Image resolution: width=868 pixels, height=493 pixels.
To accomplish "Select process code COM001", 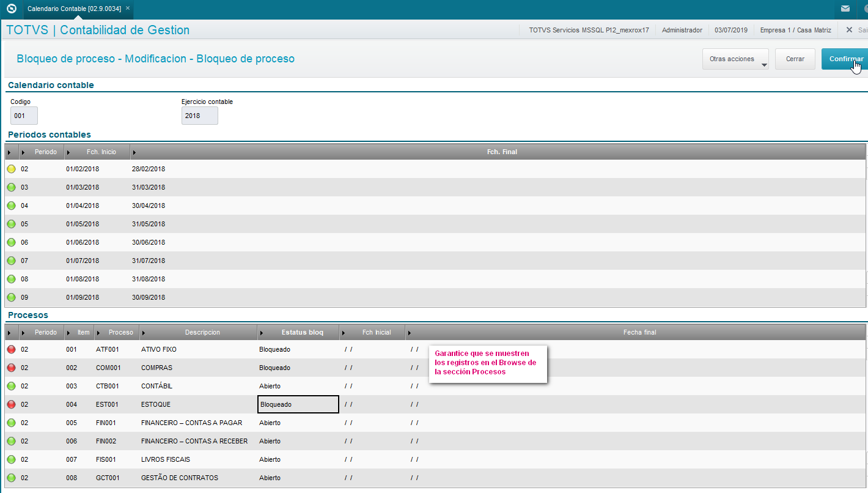I will [108, 368].
